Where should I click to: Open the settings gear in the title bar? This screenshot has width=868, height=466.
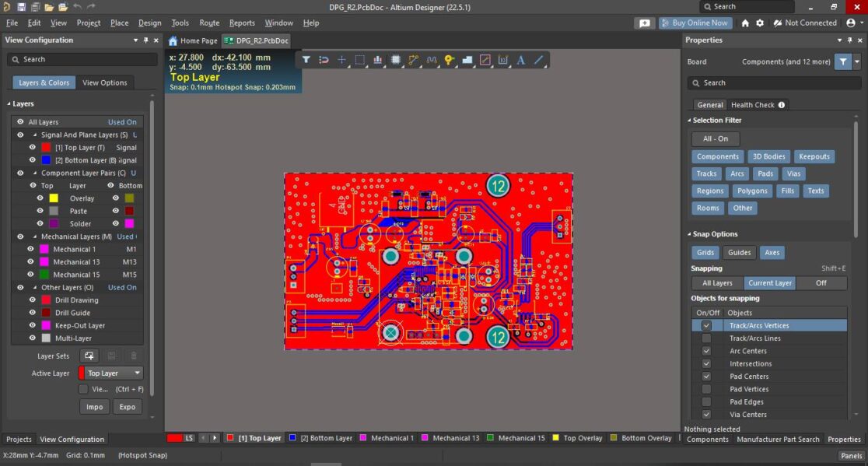760,23
